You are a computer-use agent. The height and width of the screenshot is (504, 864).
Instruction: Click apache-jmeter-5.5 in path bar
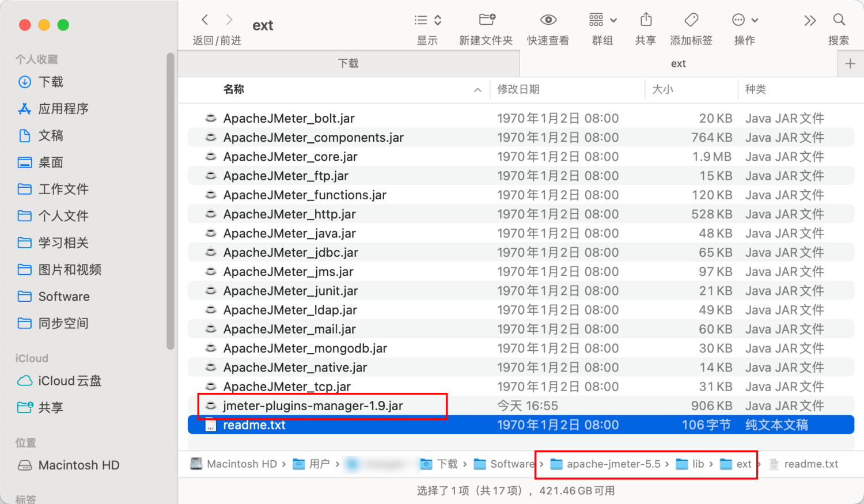tap(605, 464)
